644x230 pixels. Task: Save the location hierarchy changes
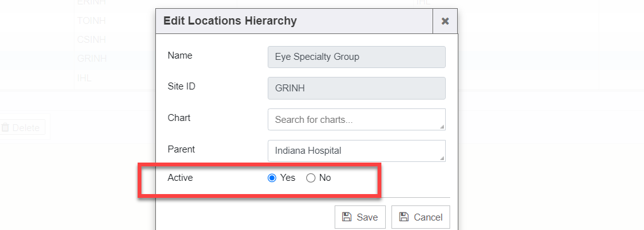point(360,217)
